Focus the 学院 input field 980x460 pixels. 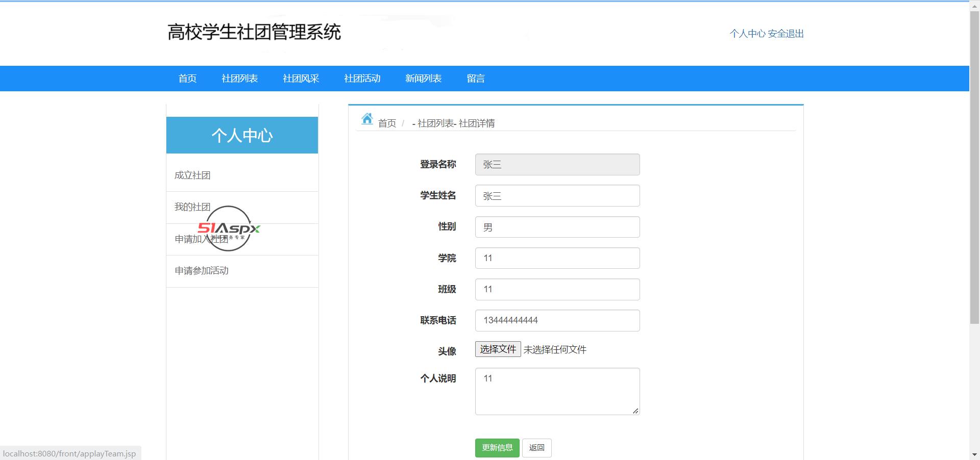click(557, 258)
